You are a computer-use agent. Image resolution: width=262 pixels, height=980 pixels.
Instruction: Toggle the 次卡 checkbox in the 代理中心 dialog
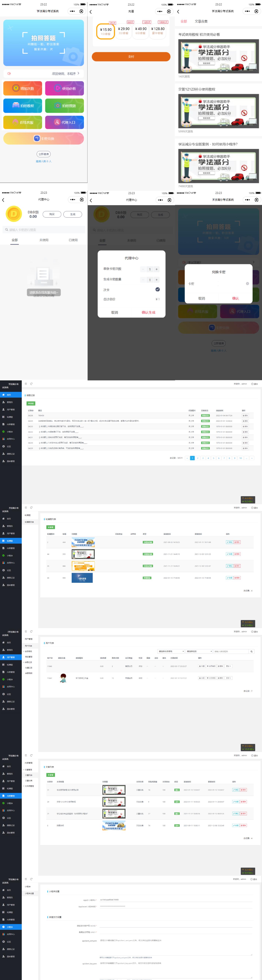157,290
